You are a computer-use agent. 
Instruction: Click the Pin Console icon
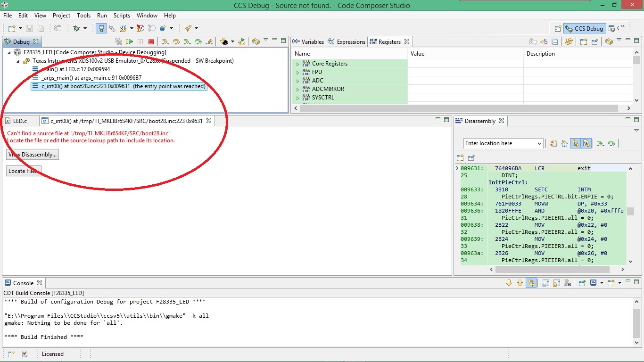[582, 283]
